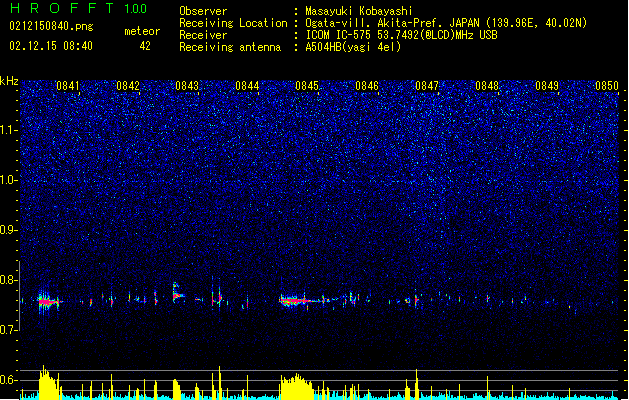Click the yellow power spike below 0847

click(x=417, y=384)
